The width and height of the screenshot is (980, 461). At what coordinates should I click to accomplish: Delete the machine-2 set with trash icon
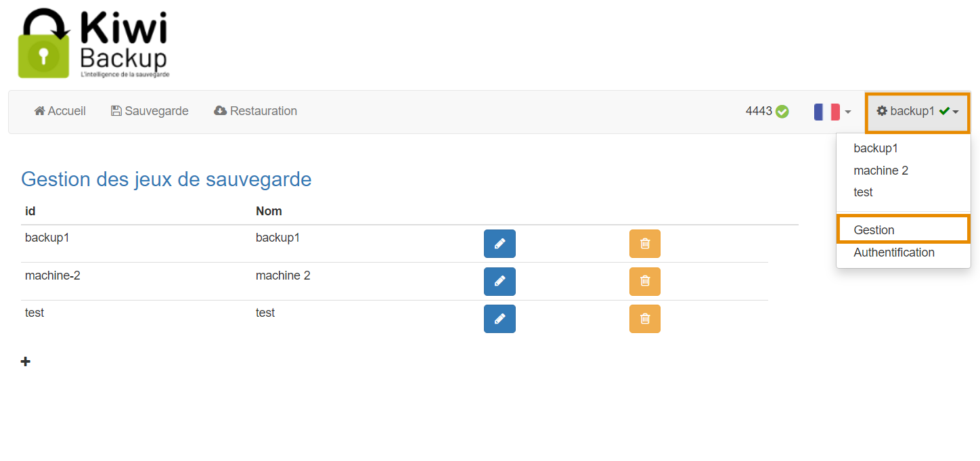[x=644, y=282]
